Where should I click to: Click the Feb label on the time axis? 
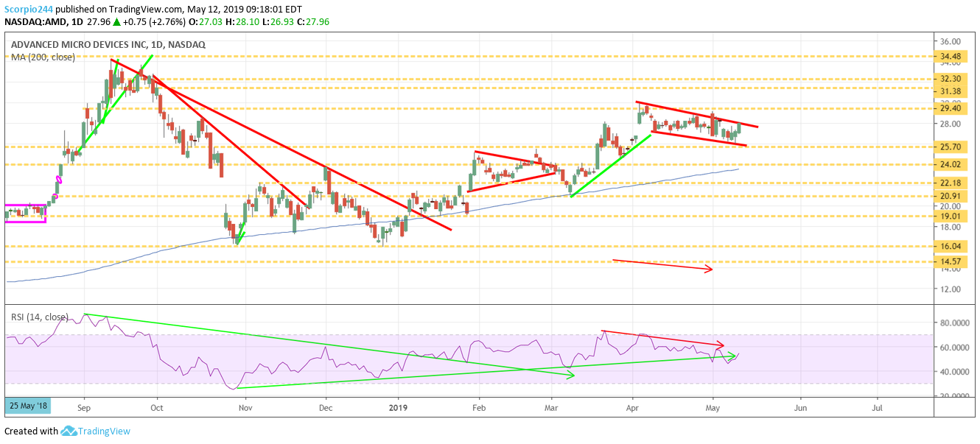479,406
